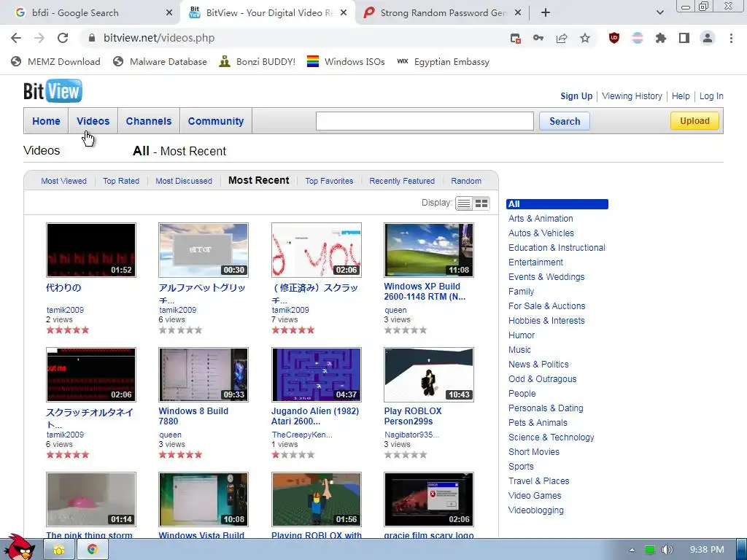Screen dimensions: 747x560
Task: Open the MEMZ Download bookmark
Action: pyautogui.click(x=55, y=62)
